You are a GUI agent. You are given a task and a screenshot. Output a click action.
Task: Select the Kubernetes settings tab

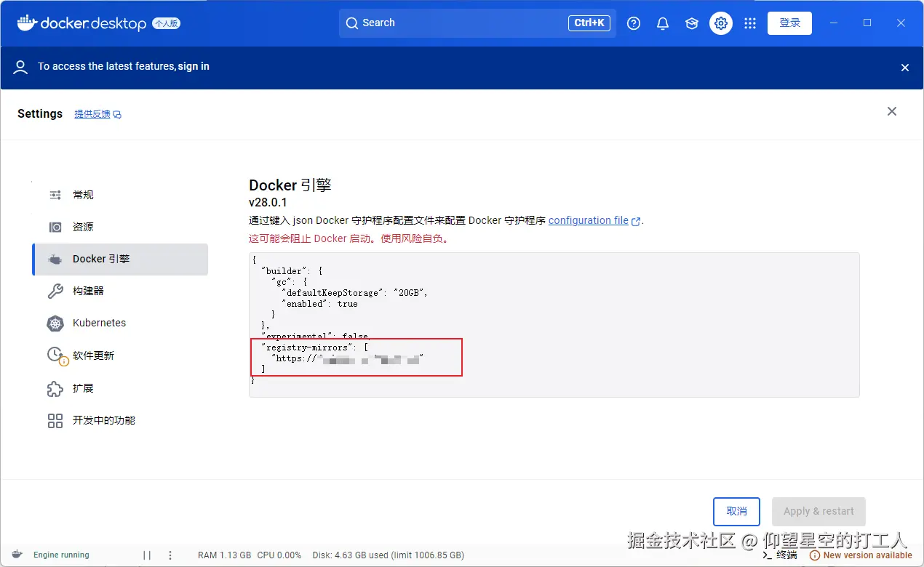[120, 323]
